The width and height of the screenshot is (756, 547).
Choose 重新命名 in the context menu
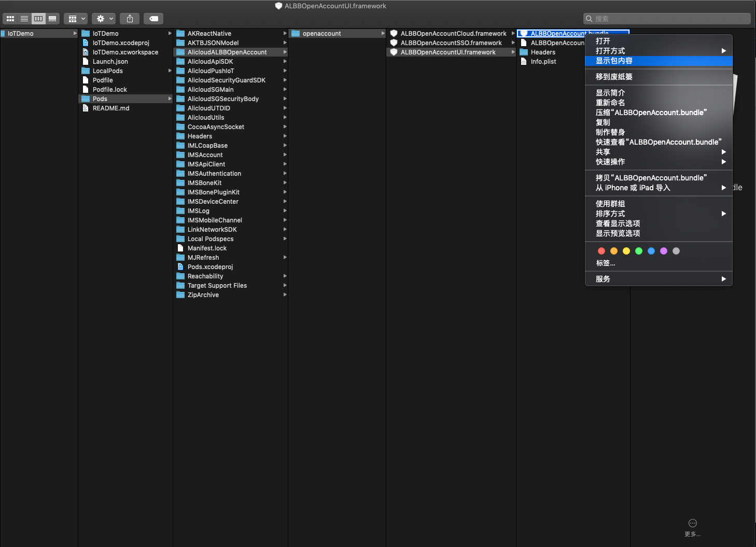659,103
